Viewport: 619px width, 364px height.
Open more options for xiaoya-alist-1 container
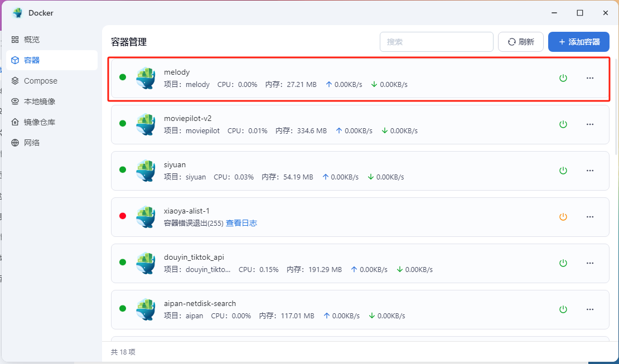click(x=590, y=217)
